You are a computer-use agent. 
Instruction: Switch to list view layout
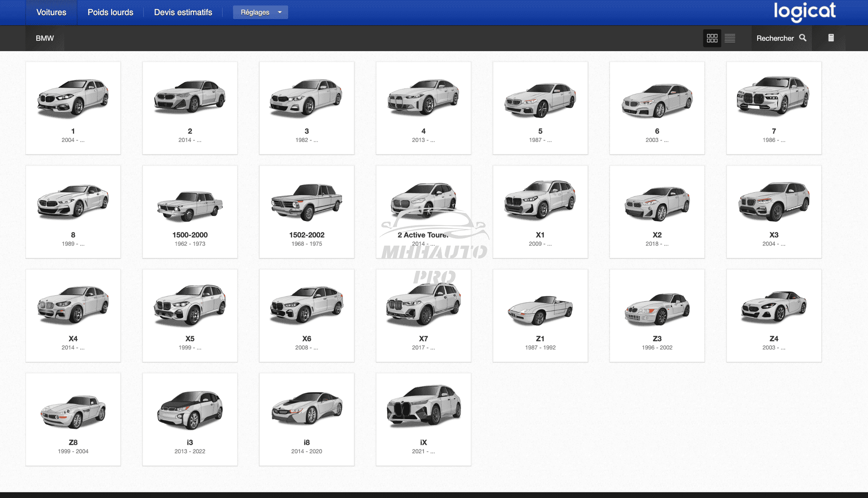tap(730, 38)
